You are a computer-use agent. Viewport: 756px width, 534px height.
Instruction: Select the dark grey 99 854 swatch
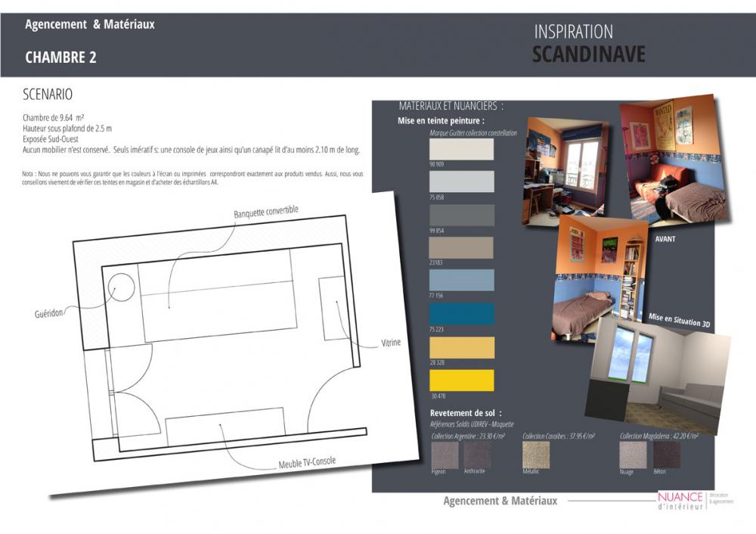(461, 215)
